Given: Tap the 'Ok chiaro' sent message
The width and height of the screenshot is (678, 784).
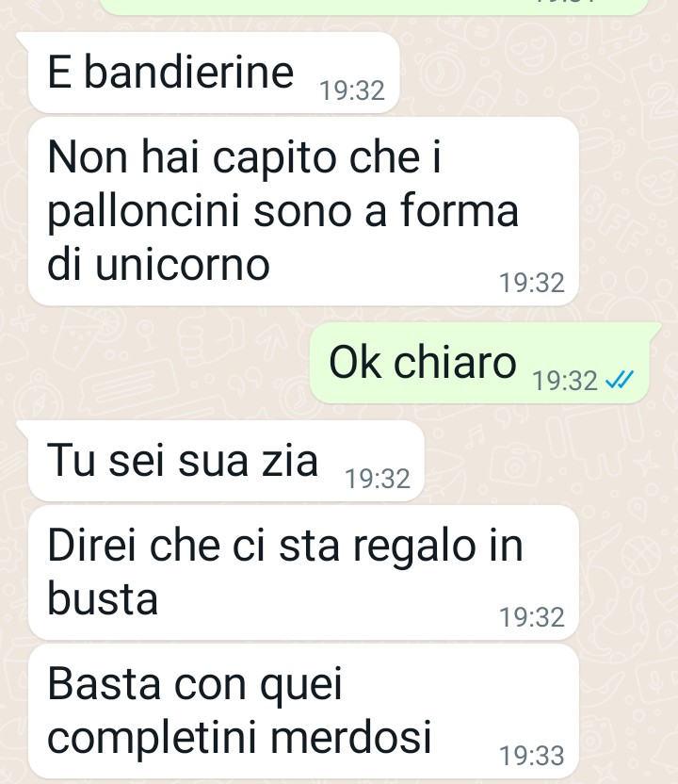Looking at the screenshot, I should 479,363.
